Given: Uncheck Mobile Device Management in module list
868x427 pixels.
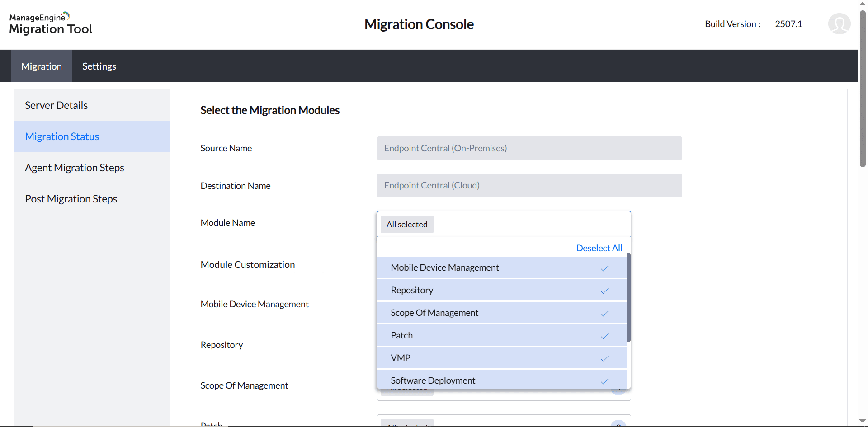Looking at the screenshot, I should click(x=502, y=267).
